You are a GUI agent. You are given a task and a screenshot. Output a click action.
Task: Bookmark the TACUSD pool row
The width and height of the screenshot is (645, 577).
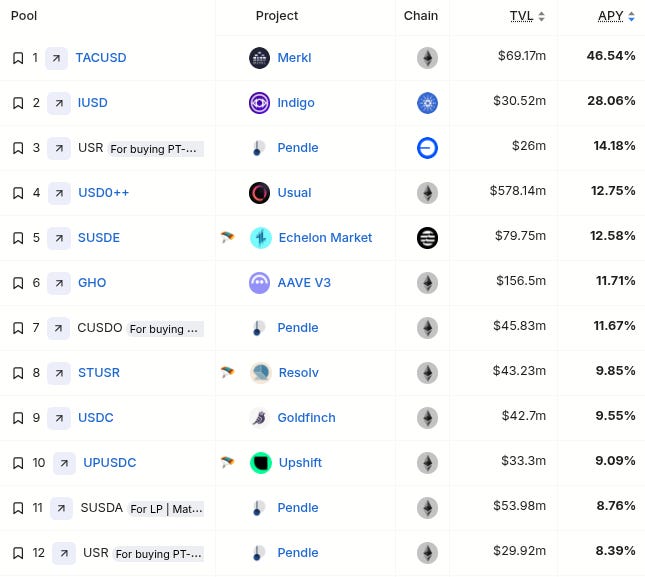tap(18, 58)
